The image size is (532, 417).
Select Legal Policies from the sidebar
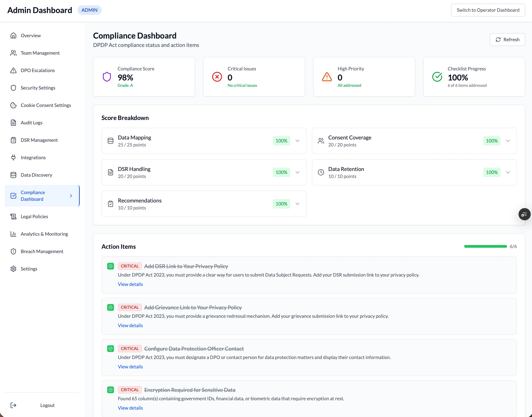(34, 216)
